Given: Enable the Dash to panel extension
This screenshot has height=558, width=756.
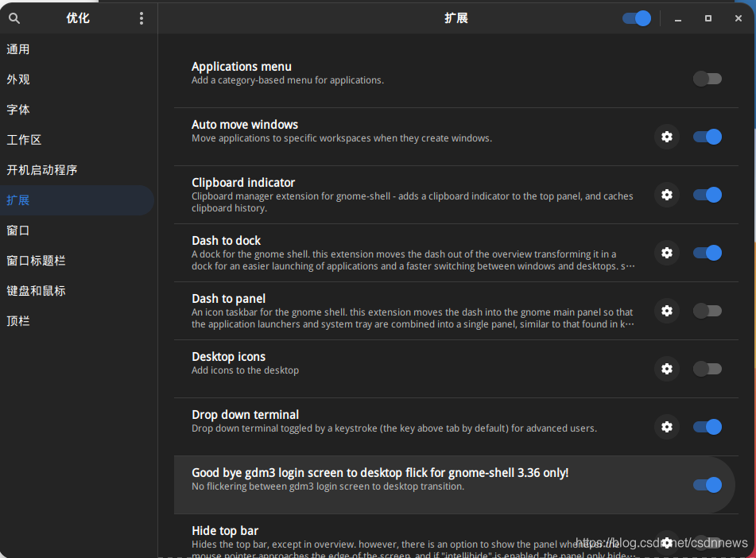Looking at the screenshot, I should [707, 311].
